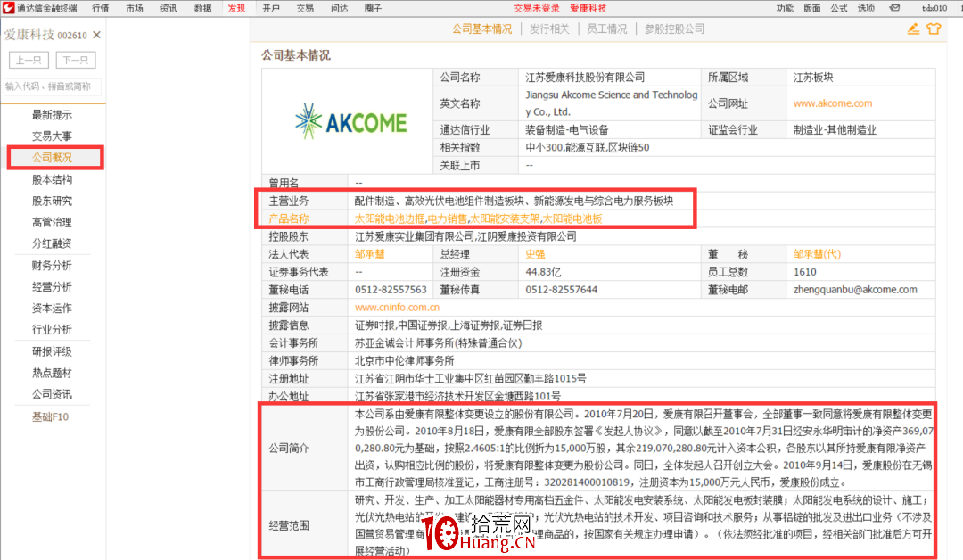Viewport: 963px width, 560px height.
Task: Open the 市场 menu
Action: [x=134, y=8]
